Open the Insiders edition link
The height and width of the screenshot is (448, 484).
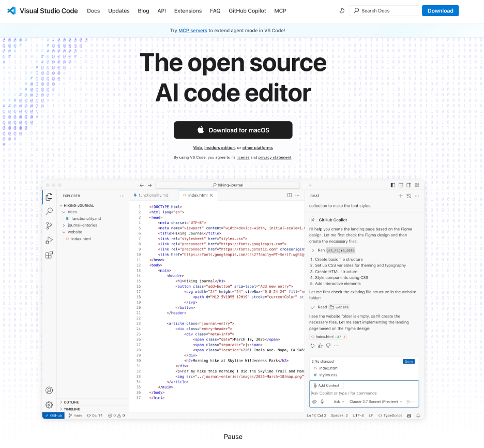tap(219, 148)
